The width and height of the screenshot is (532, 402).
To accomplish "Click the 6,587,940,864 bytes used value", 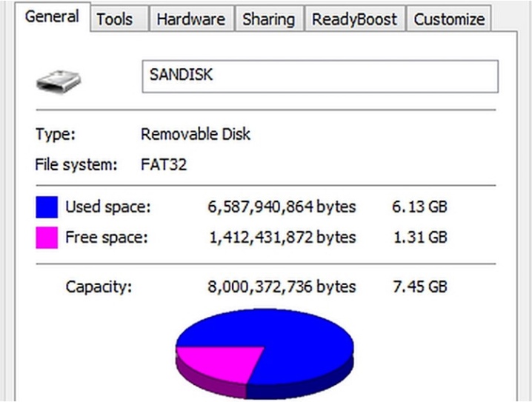I will point(282,207).
